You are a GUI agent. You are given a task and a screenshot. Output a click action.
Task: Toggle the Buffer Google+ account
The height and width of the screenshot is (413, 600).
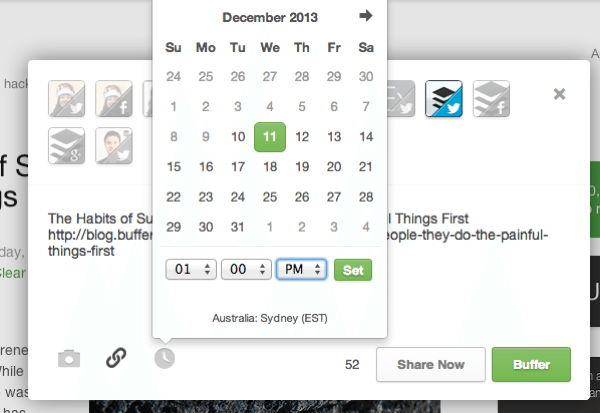(x=67, y=145)
